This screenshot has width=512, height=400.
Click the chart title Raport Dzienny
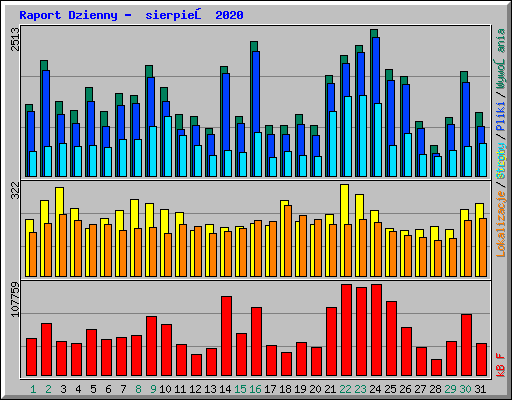pyautogui.click(x=68, y=15)
